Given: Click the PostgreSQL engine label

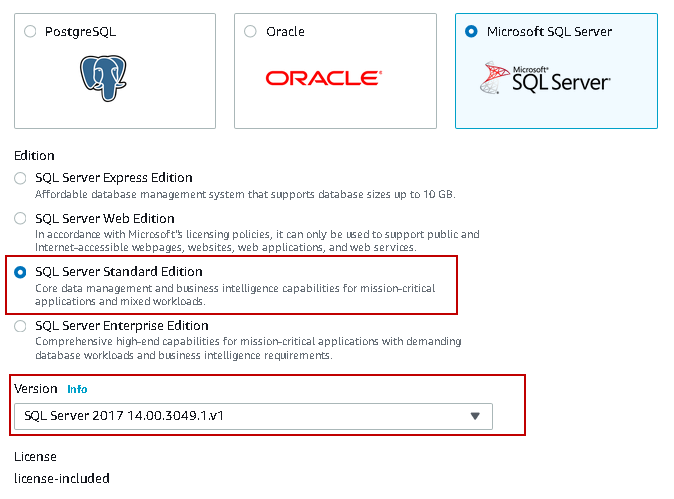Looking at the screenshot, I should point(80,32).
